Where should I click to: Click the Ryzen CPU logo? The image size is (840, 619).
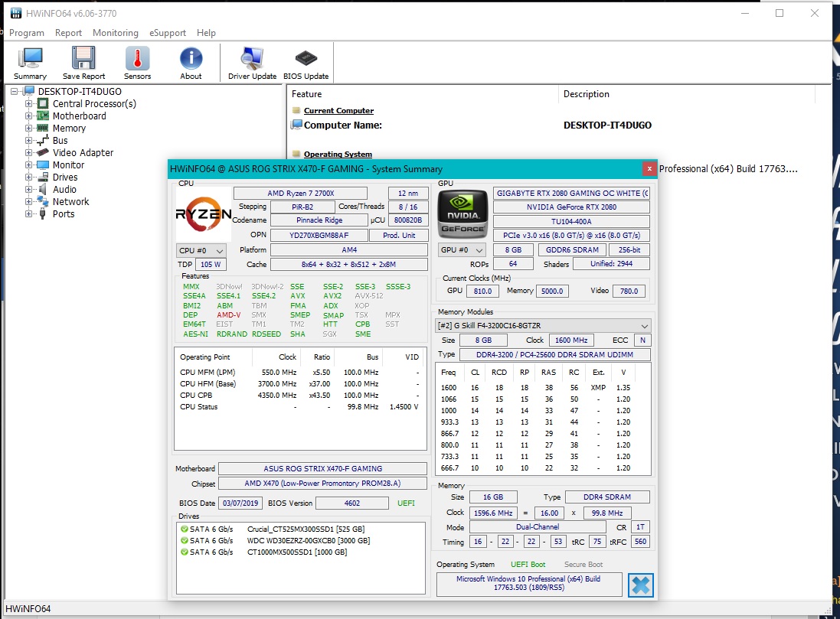pos(204,214)
